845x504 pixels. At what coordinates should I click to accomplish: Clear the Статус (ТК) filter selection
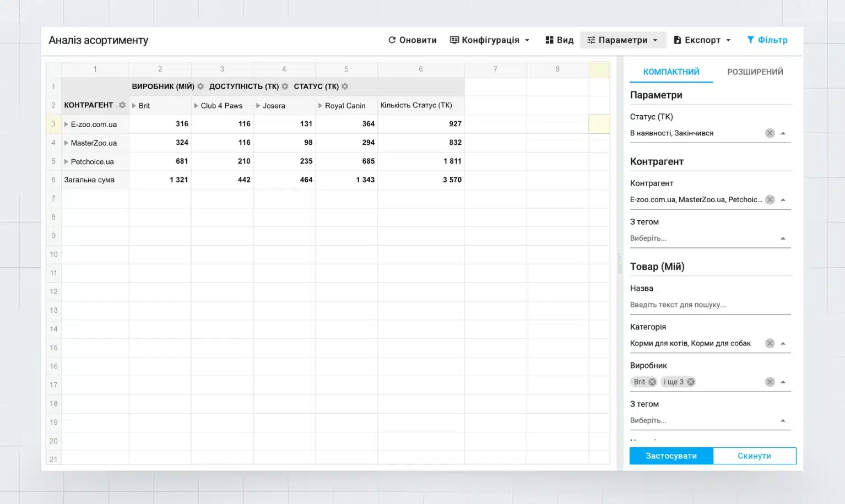pyautogui.click(x=770, y=133)
